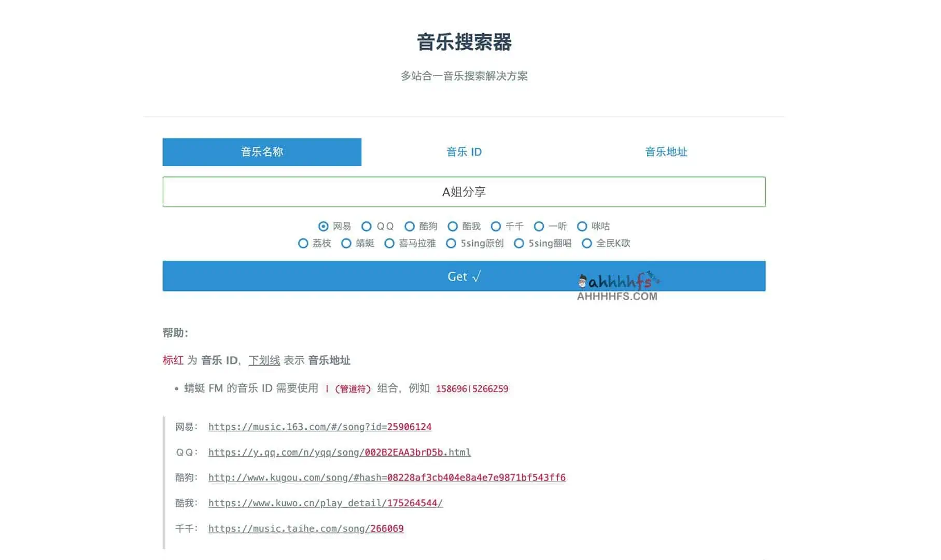Choose the 一听 music source
This screenshot has width=941, height=560.
tap(539, 226)
